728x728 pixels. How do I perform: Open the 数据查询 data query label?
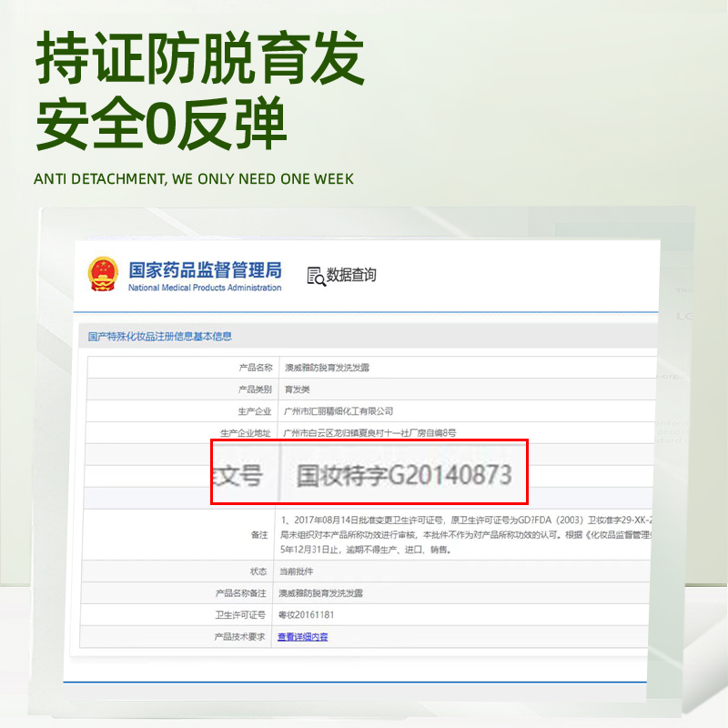tap(351, 275)
